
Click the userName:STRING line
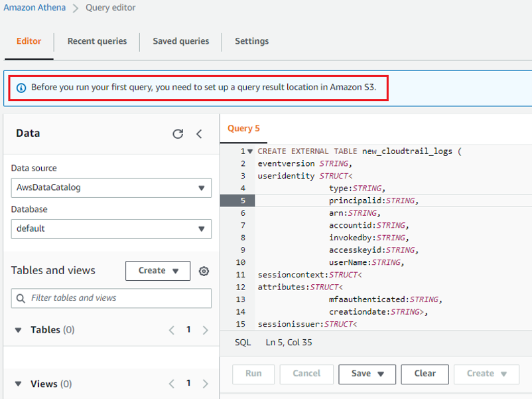[367, 262]
